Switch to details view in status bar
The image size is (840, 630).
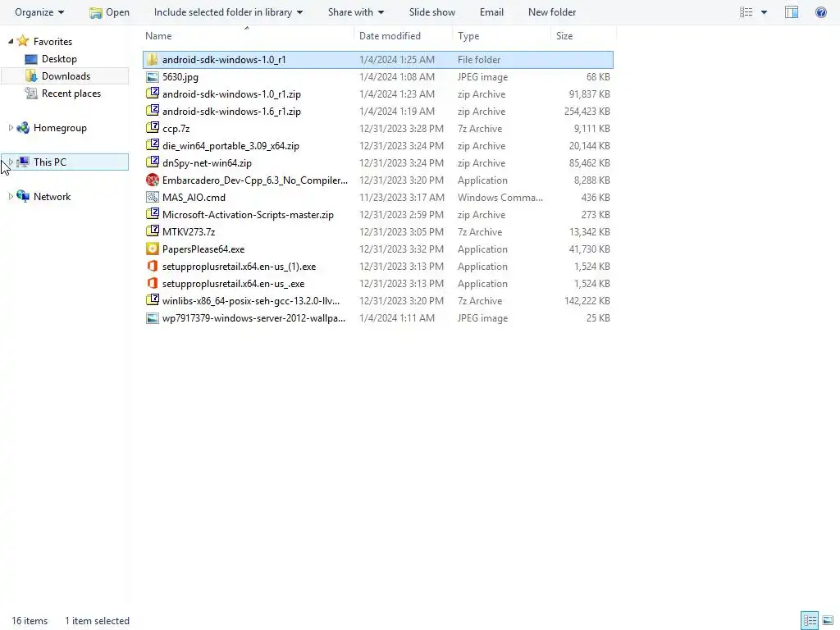click(x=810, y=620)
